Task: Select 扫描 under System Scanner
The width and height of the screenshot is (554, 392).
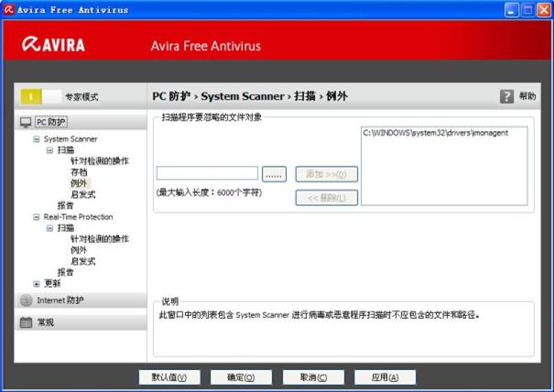Action: click(x=66, y=150)
